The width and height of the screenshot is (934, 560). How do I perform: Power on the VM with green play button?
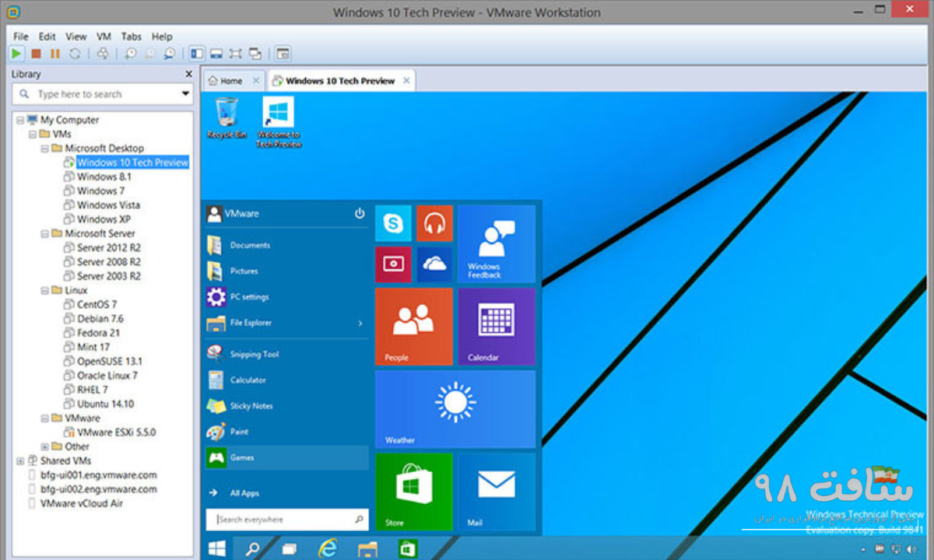[16, 54]
